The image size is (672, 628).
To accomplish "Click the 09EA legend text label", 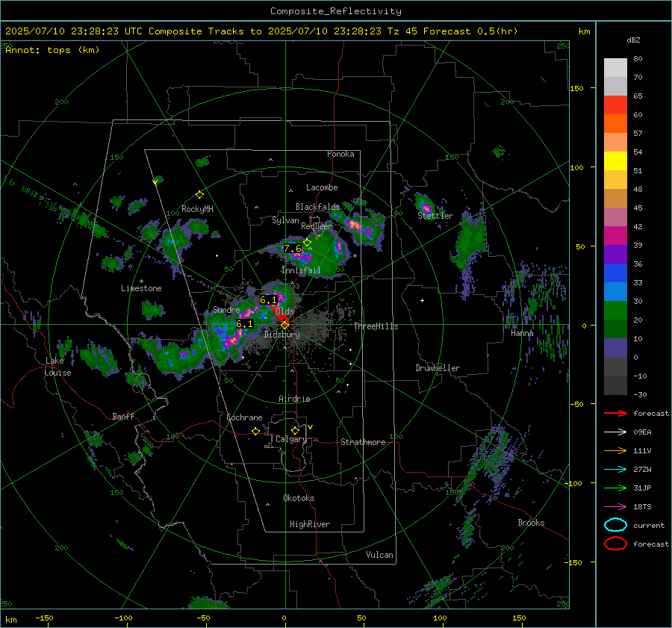I will tap(642, 432).
